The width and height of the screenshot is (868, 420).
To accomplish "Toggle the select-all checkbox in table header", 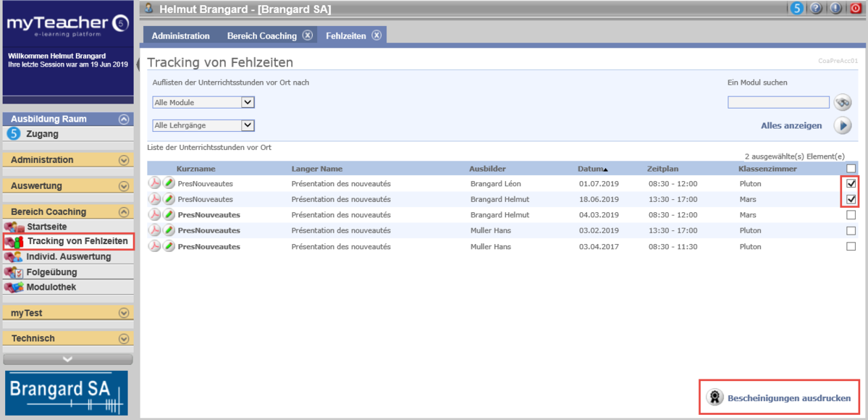I will (851, 168).
